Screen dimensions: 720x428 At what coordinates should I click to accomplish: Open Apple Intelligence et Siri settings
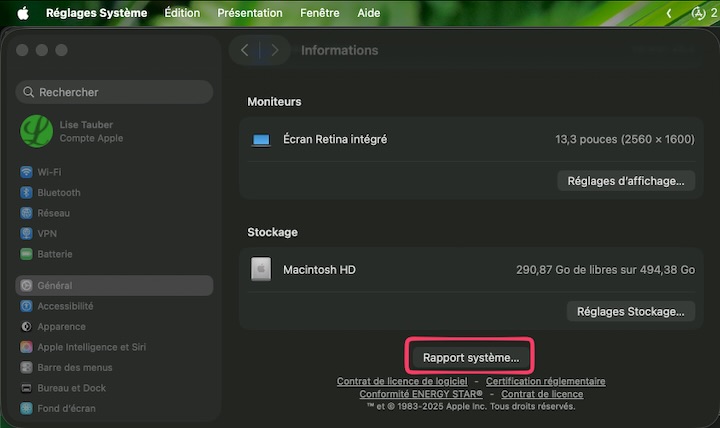pyautogui.click(x=91, y=347)
